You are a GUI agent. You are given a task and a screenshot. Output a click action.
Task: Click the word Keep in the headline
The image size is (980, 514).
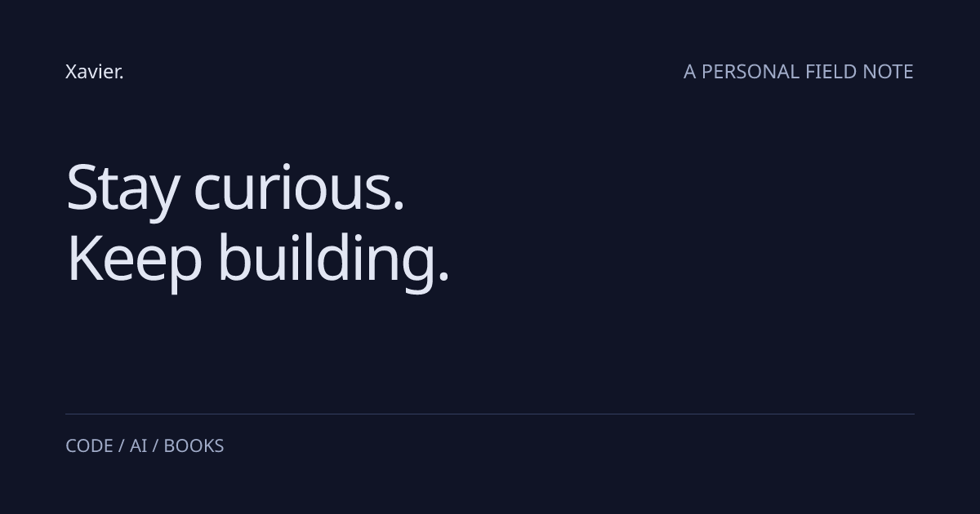pyautogui.click(x=134, y=259)
